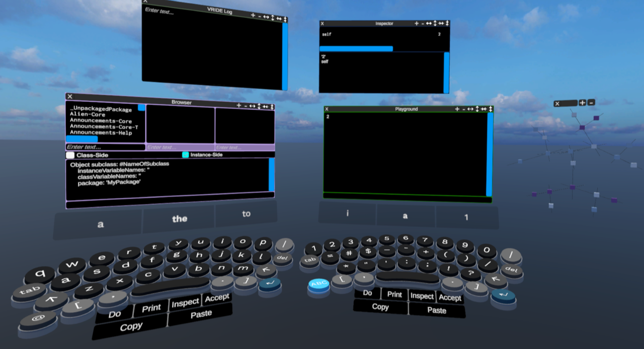The image size is (644, 349).
Task: Click the vertical expand arrows on the Browser window
Action: [x=259, y=106]
